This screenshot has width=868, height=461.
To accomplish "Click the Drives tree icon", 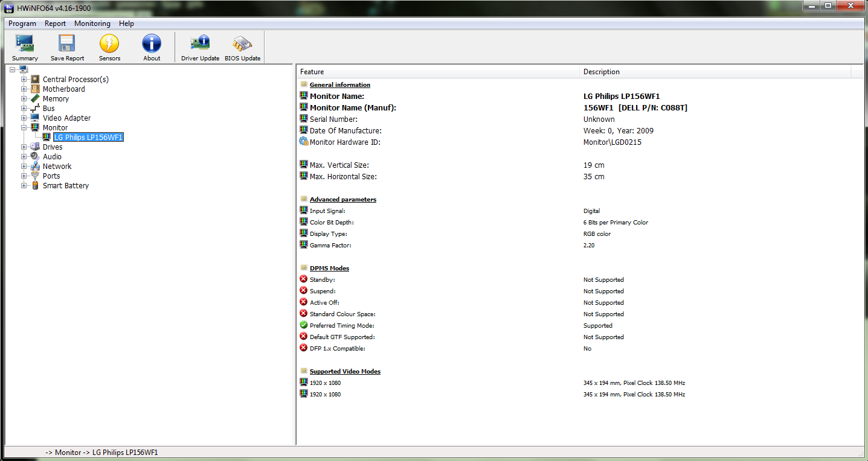I will [x=35, y=147].
